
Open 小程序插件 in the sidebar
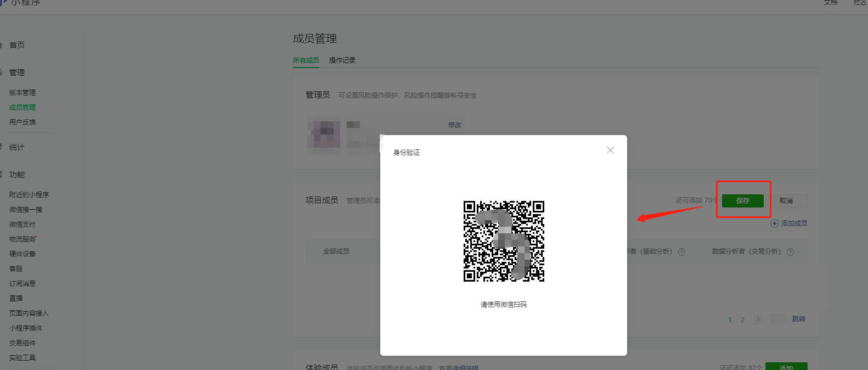(26, 328)
